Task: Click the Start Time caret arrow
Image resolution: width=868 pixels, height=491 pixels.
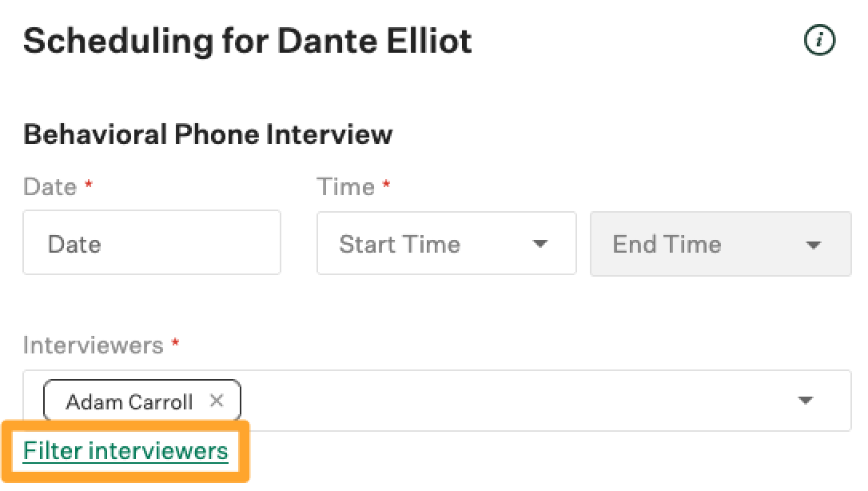Action: pos(540,244)
